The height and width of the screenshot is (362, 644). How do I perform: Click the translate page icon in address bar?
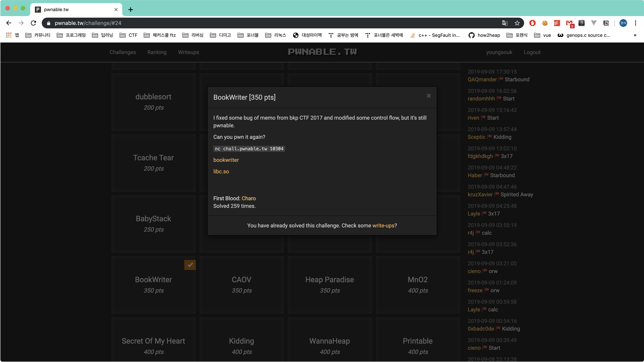(505, 23)
